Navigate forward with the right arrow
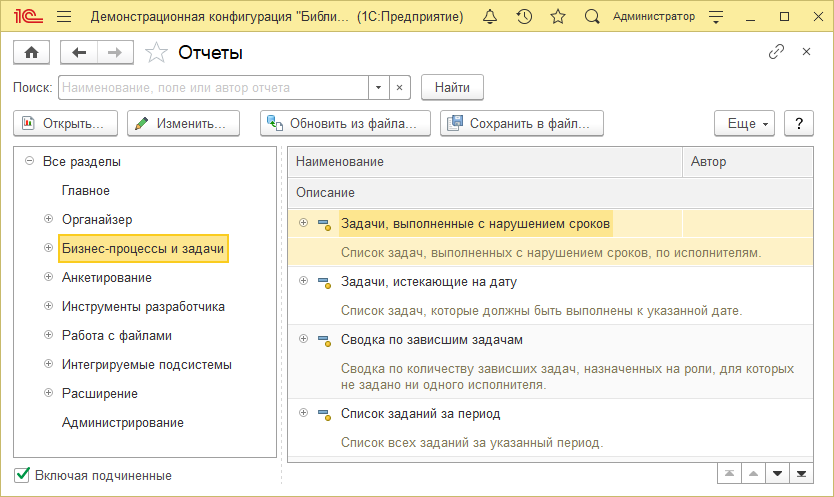This screenshot has width=834, height=497. tap(115, 53)
